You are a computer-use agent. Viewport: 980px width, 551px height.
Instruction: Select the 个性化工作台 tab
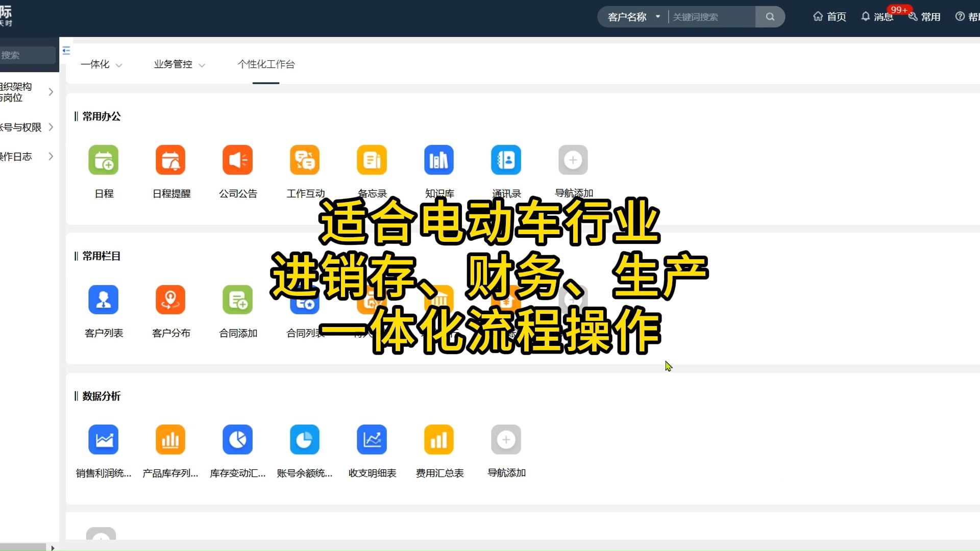[266, 64]
